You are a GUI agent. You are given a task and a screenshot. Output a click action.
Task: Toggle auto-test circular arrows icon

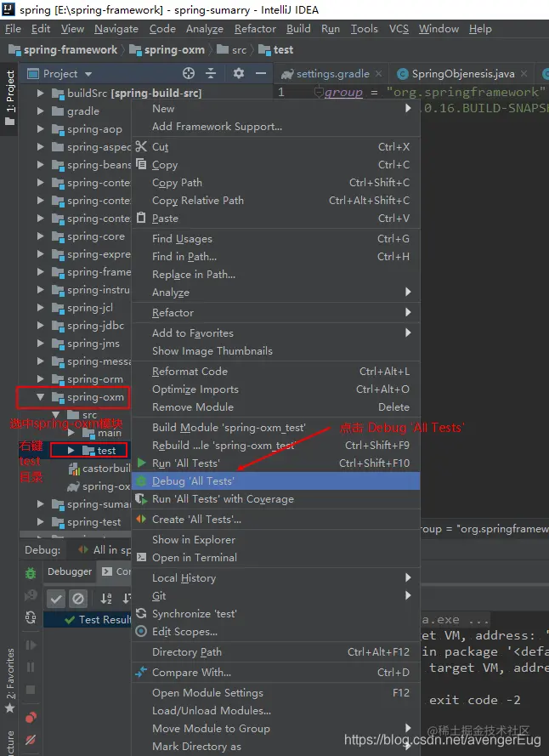31,617
